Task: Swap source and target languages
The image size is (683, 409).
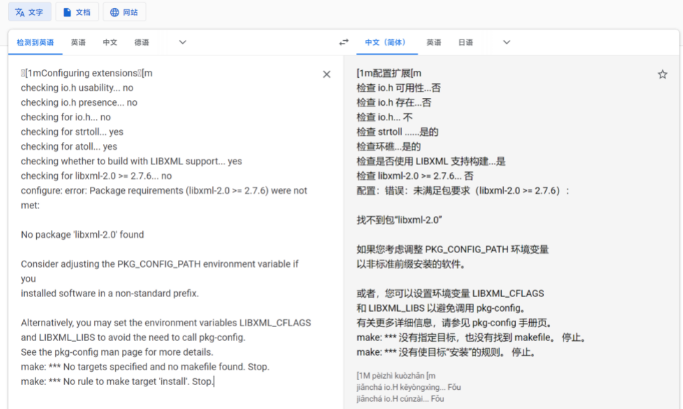Action: tap(344, 42)
